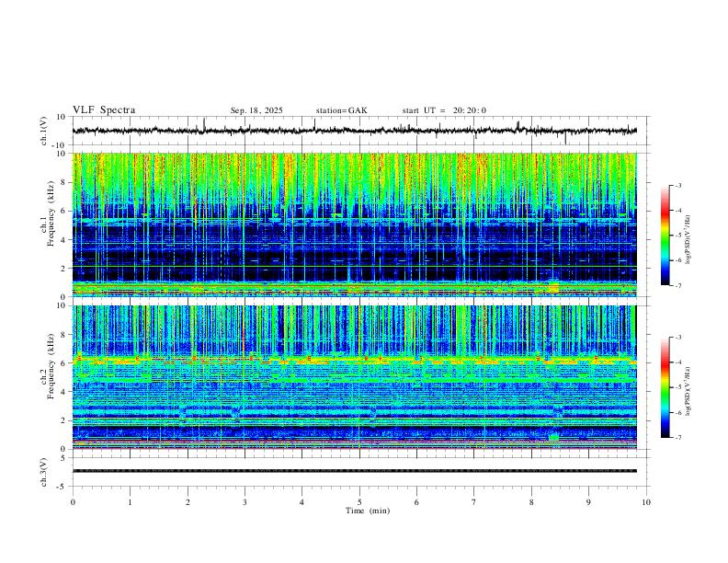This screenshot has width=728, height=563.
Task: Click the "4" kHz tick on ch.1 spectrogram axis
Action: [x=63, y=240]
